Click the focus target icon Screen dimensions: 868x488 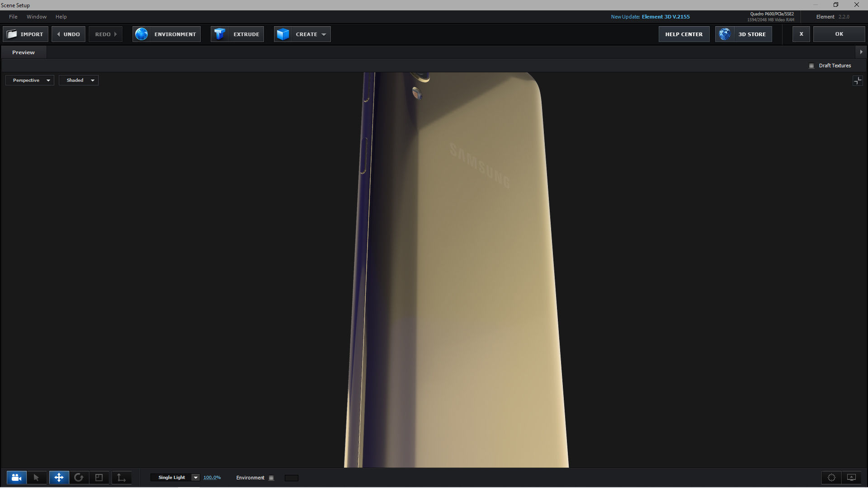click(x=831, y=478)
